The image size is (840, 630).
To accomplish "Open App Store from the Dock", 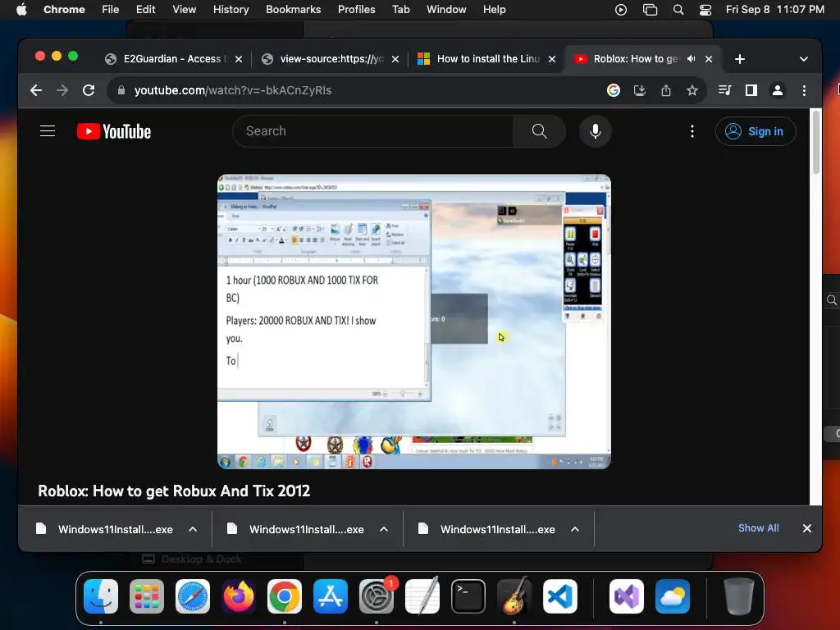I will click(x=331, y=596).
